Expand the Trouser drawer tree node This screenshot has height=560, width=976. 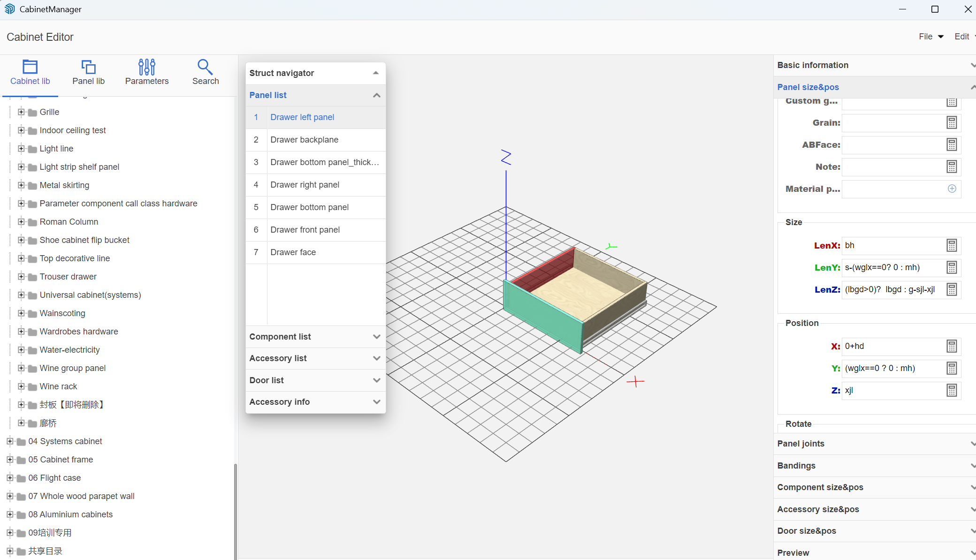coord(21,277)
